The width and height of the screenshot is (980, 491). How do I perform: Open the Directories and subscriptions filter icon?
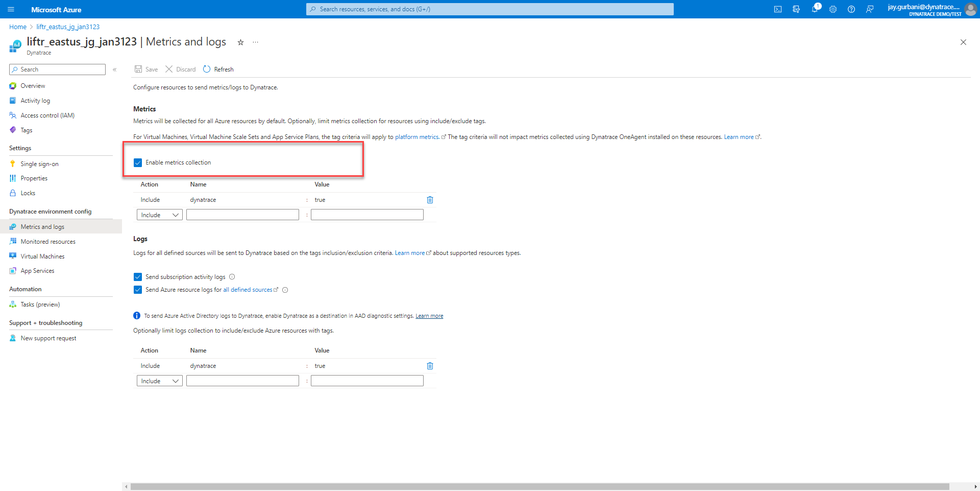pos(796,9)
